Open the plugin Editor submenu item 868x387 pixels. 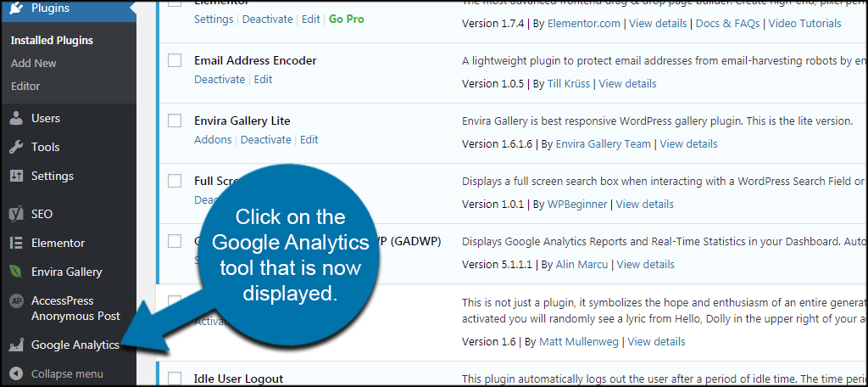[25, 86]
